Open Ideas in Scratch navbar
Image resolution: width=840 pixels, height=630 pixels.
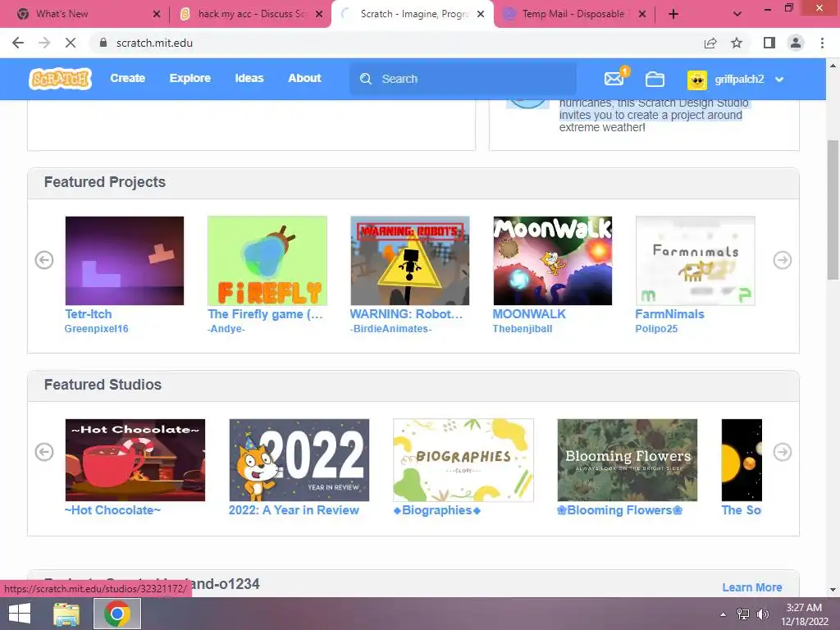coord(249,78)
